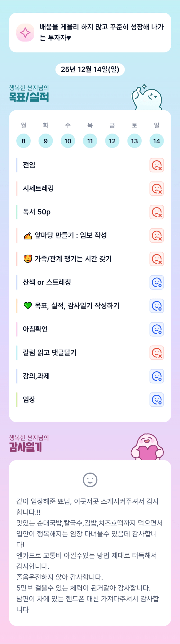
Task: Toggle the 독서 50p status face
Action: 156,212
